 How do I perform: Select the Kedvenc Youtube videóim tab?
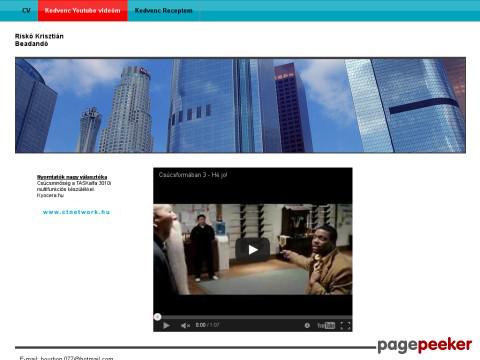83,10
